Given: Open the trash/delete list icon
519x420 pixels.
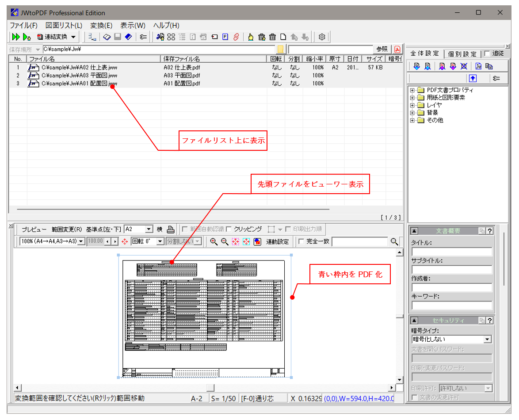Looking at the screenshot, I should point(271,37).
